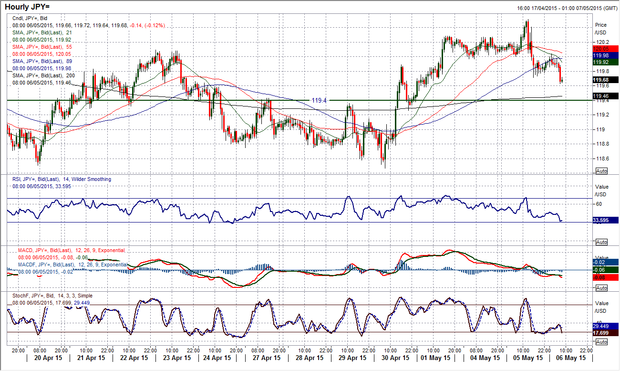Select the RSI Wilder Smoothing legend label
The height and width of the screenshot is (371, 620).
(x=62, y=179)
